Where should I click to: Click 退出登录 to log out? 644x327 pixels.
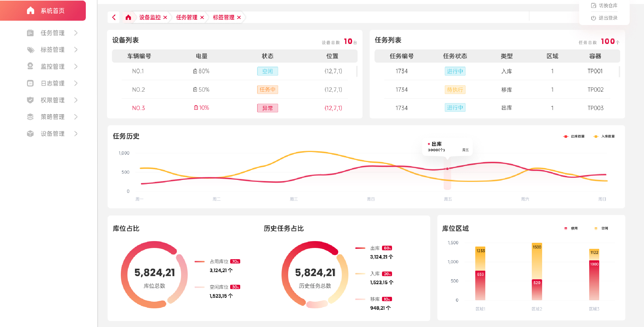604,18
